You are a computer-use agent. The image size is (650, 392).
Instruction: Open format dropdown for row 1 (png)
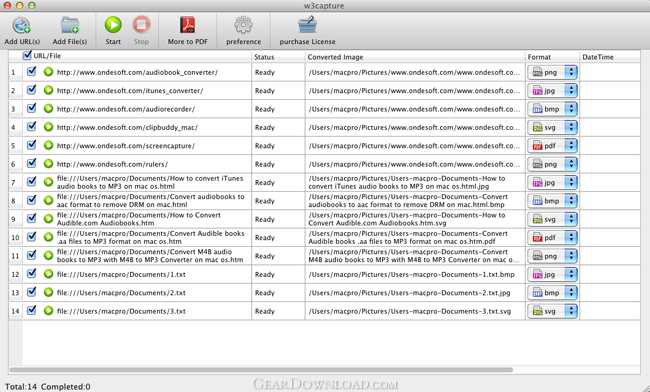[552, 72]
